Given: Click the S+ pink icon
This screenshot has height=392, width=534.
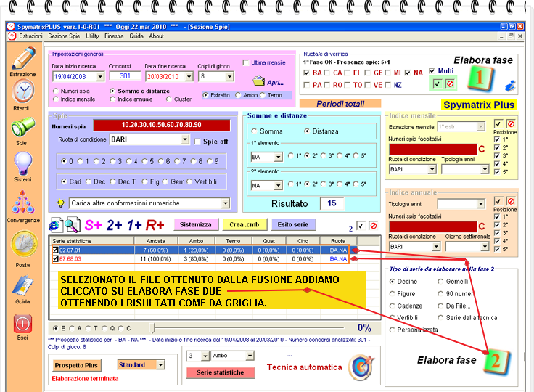Looking at the screenshot, I should click(93, 225).
